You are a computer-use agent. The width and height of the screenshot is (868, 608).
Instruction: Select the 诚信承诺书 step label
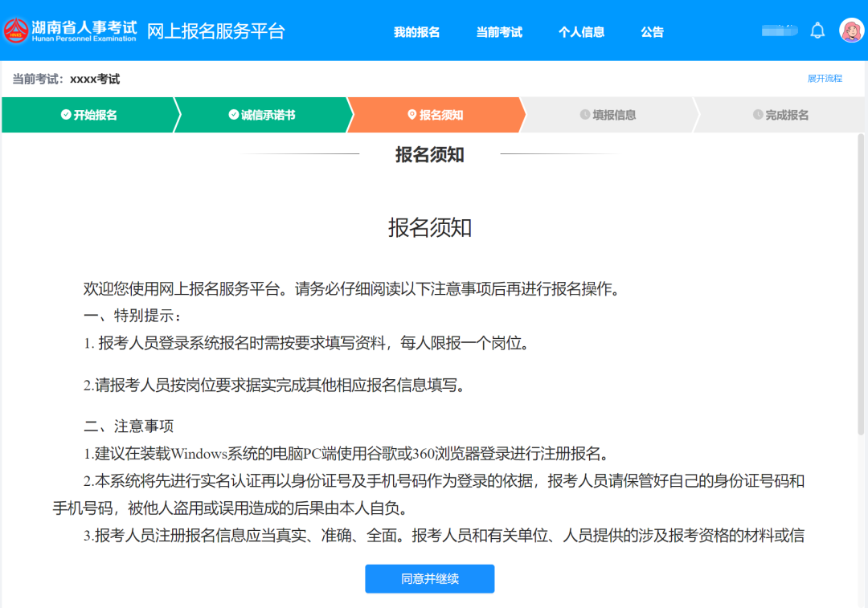click(268, 115)
